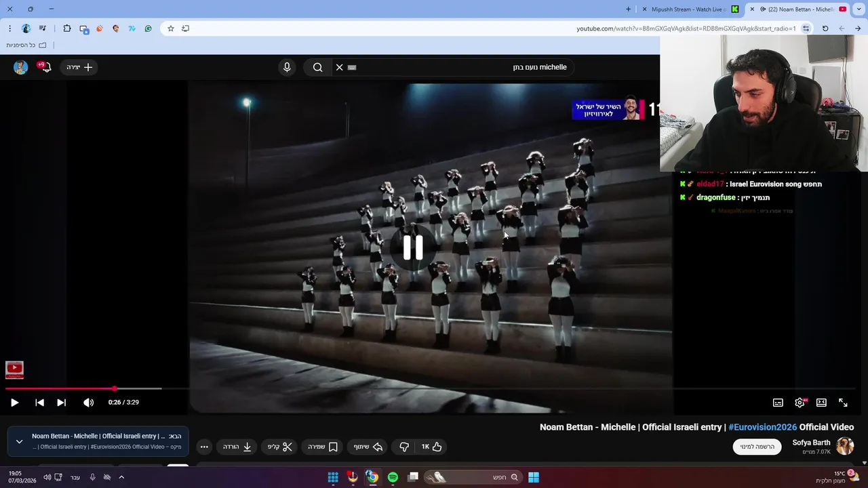This screenshot has height=488, width=868.
Task: Save the video with the bookmark button (שמירה)
Action: (323, 447)
